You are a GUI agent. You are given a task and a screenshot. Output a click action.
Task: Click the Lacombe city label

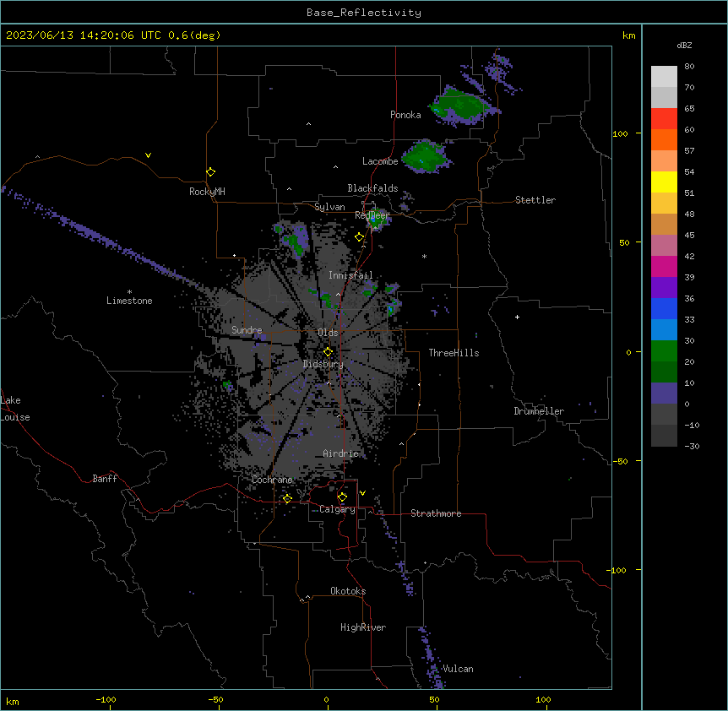[380, 161]
